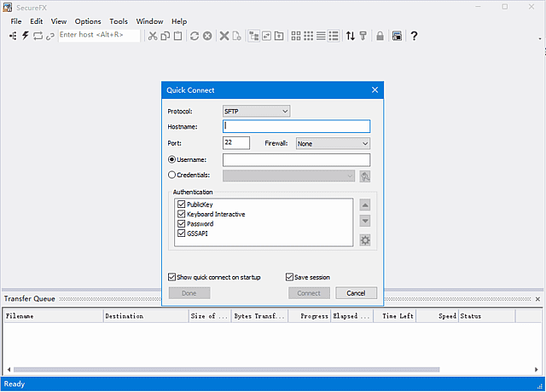
Task: Open authentication properties with the gear icon
Action: tap(365, 239)
